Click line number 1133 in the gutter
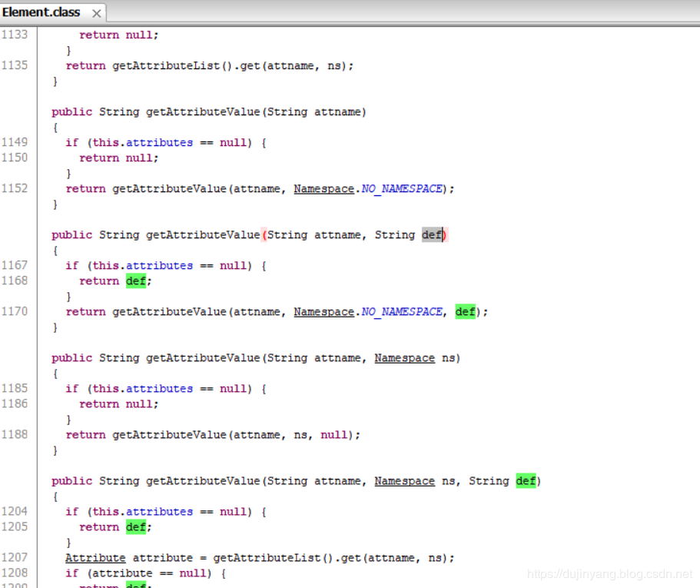This screenshot has width=700, height=588. click(x=16, y=35)
